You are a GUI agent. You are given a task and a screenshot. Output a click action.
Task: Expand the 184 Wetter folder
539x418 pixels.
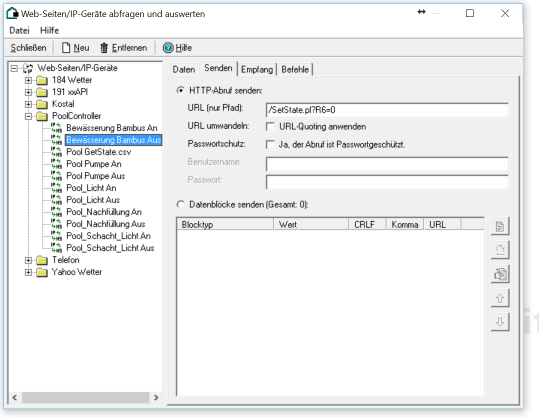(x=29, y=80)
